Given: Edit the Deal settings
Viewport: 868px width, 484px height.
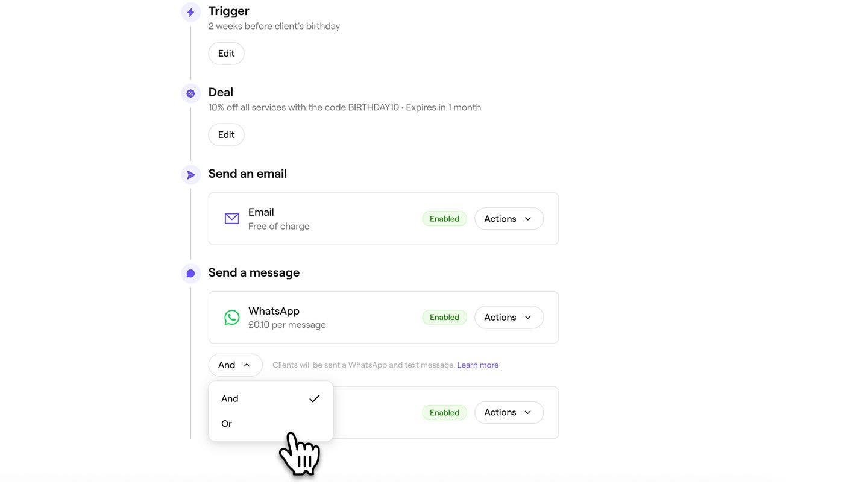Looking at the screenshot, I should coord(226,135).
